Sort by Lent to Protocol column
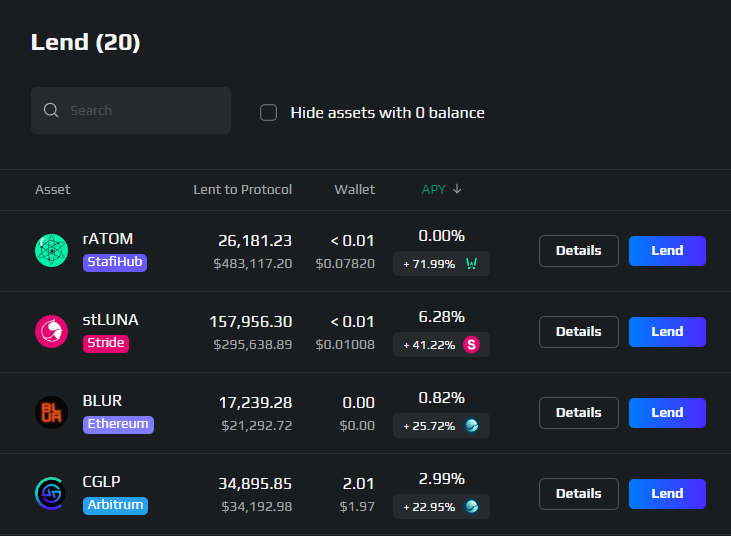The width and height of the screenshot is (731, 536). (242, 189)
